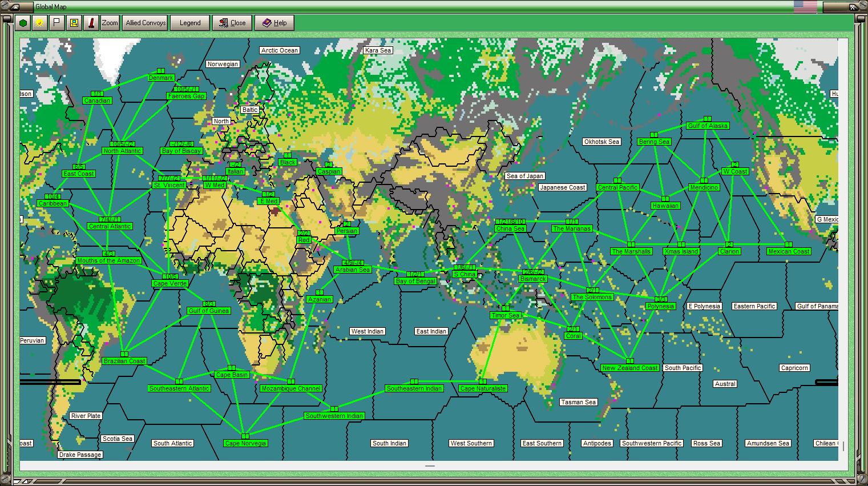
Task: Select the "Denmark" sea zone label
Action: [x=161, y=78]
